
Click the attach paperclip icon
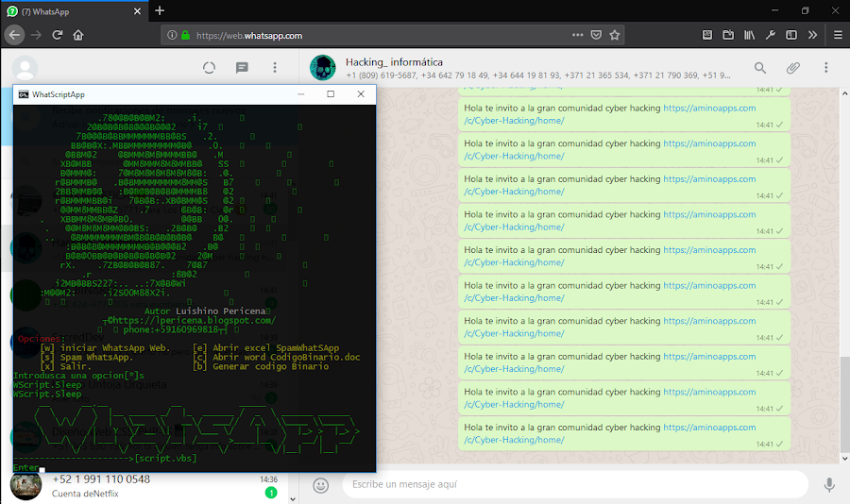pos(793,68)
